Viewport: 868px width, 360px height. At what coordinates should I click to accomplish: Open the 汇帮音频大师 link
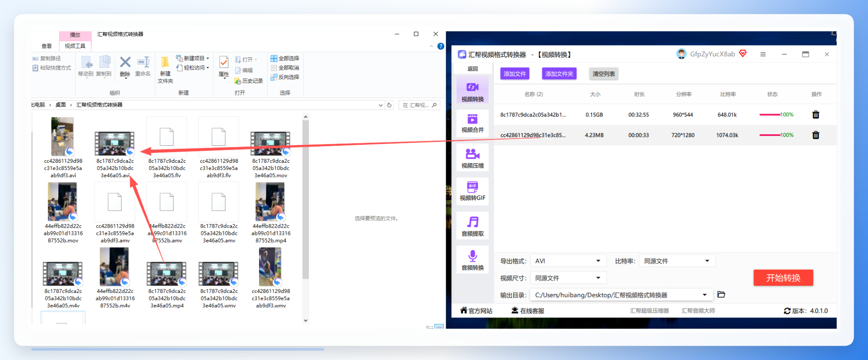698,311
